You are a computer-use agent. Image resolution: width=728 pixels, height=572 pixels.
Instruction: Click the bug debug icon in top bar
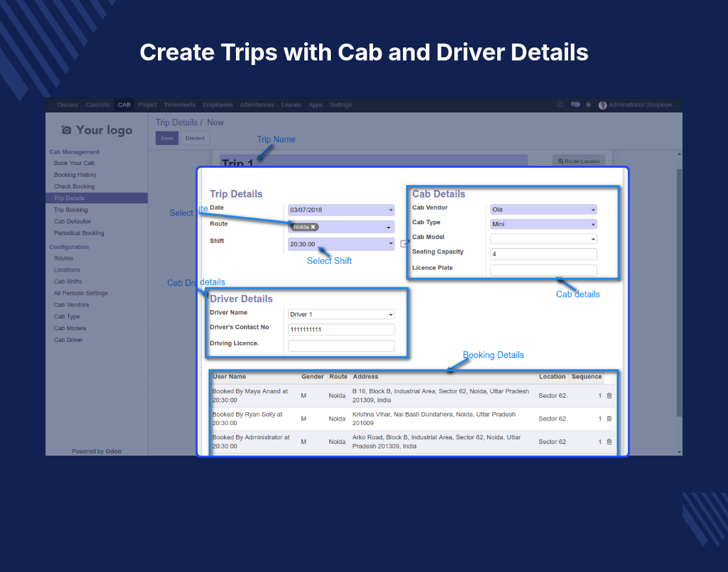[x=588, y=105]
